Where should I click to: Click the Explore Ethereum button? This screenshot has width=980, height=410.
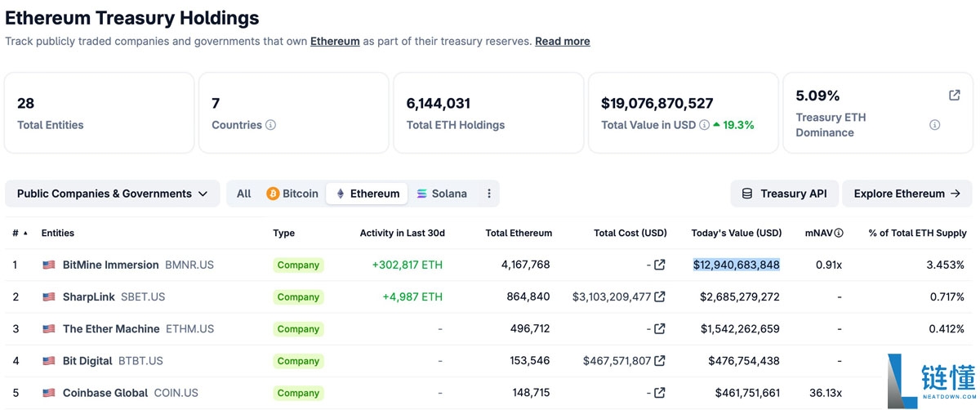tap(907, 194)
